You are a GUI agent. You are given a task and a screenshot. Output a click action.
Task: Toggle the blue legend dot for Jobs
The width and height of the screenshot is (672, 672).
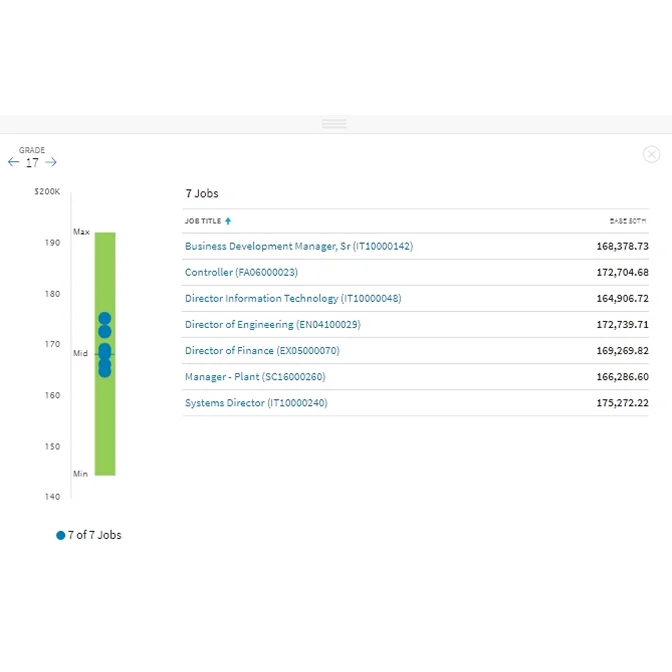tap(61, 535)
